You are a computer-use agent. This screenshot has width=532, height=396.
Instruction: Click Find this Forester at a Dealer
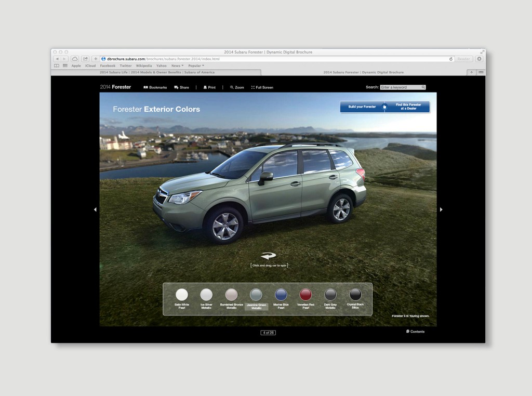408,107
